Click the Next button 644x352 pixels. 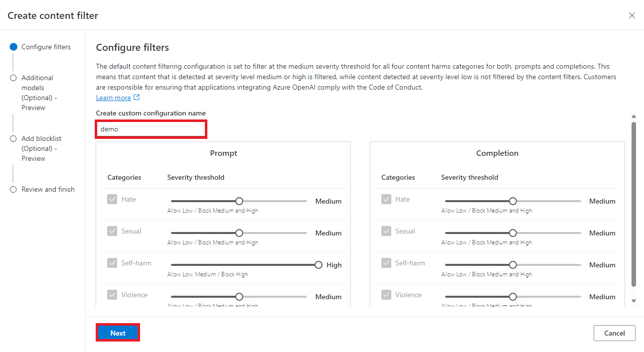pyautogui.click(x=118, y=333)
